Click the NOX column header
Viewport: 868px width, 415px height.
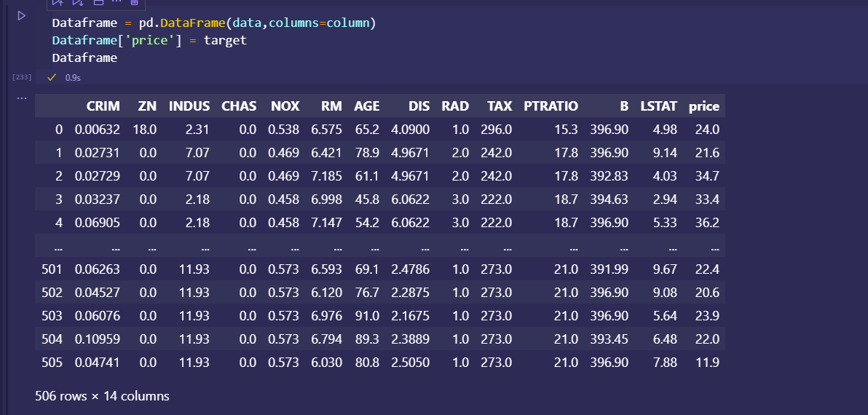[285, 106]
